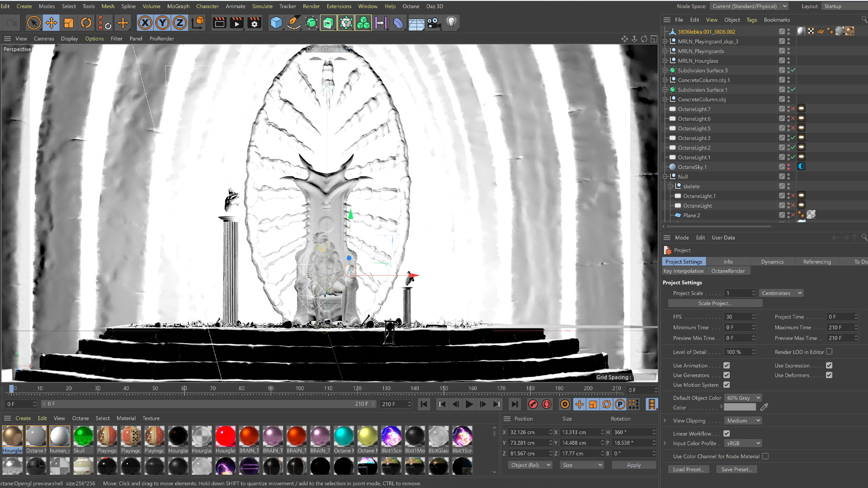This screenshot has height=488, width=868.
Task: Play the timeline animation forward
Action: click(469, 404)
